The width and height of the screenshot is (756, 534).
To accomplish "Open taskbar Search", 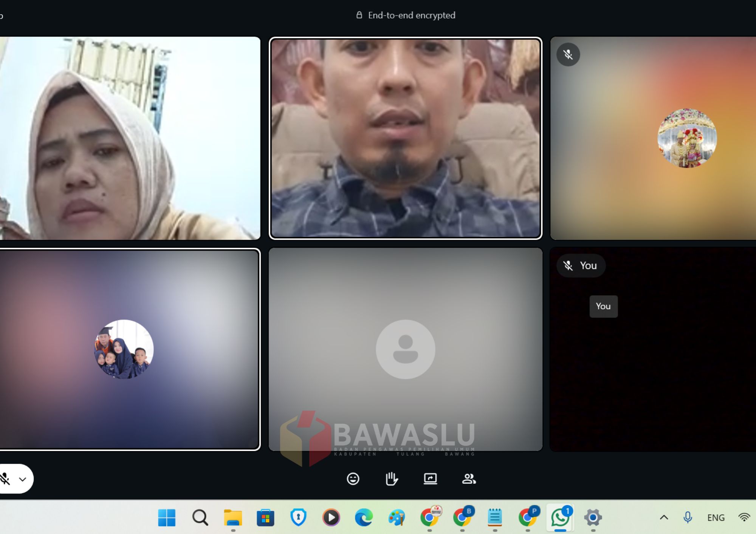I will coord(200,517).
